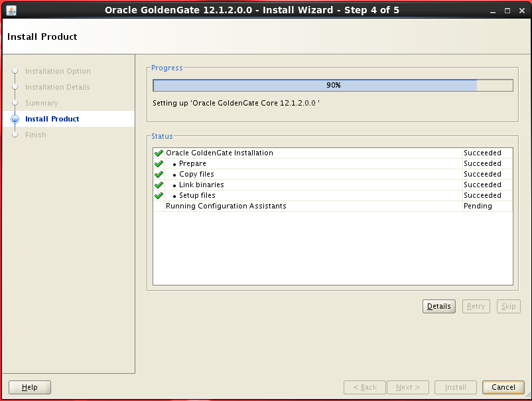
Task: Click the Installation Option step bullet
Action: (x=15, y=71)
